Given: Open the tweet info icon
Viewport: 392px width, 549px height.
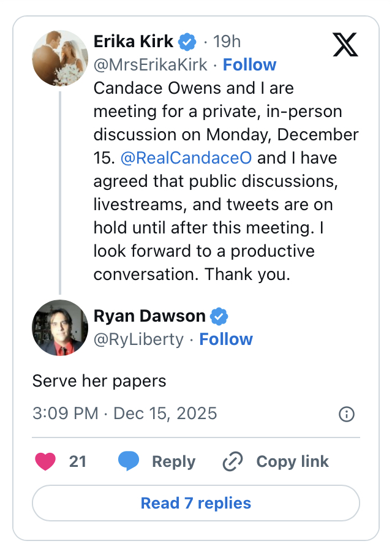Looking at the screenshot, I should 347,414.
